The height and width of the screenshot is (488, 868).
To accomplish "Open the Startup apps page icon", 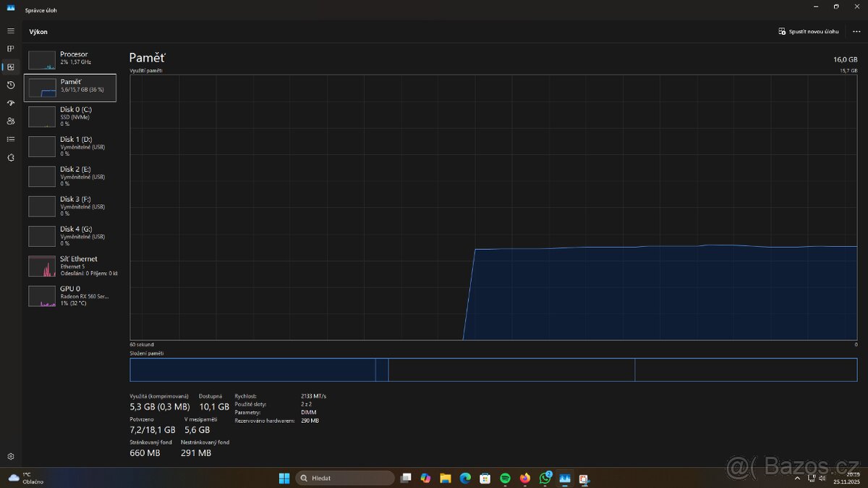I will (x=10, y=103).
